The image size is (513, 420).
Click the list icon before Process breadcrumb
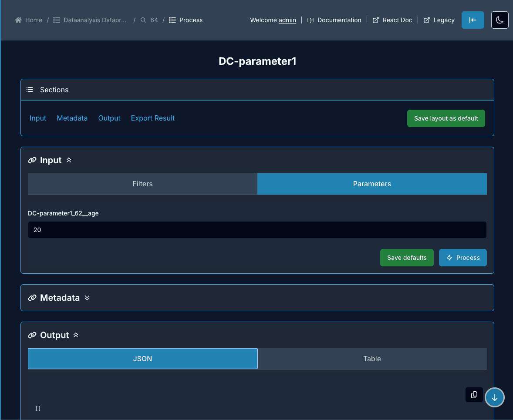pyautogui.click(x=172, y=20)
